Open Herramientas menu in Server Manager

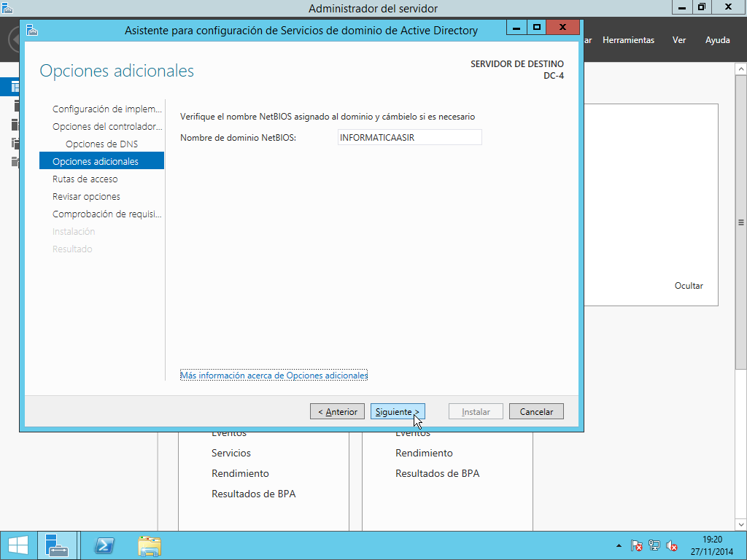pos(628,40)
